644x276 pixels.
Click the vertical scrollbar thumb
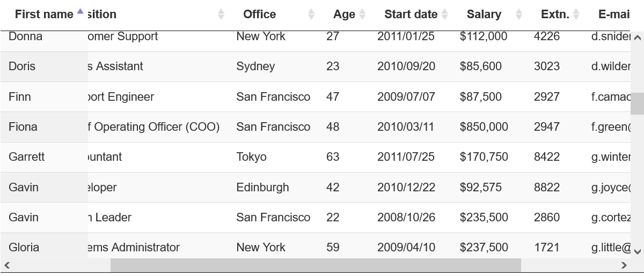637,103
